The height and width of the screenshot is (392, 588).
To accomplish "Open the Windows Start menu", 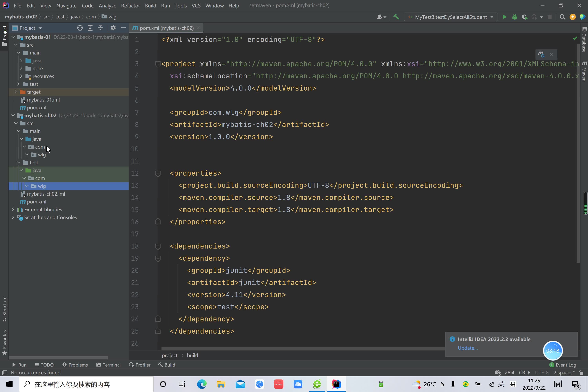I will pos(9,384).
